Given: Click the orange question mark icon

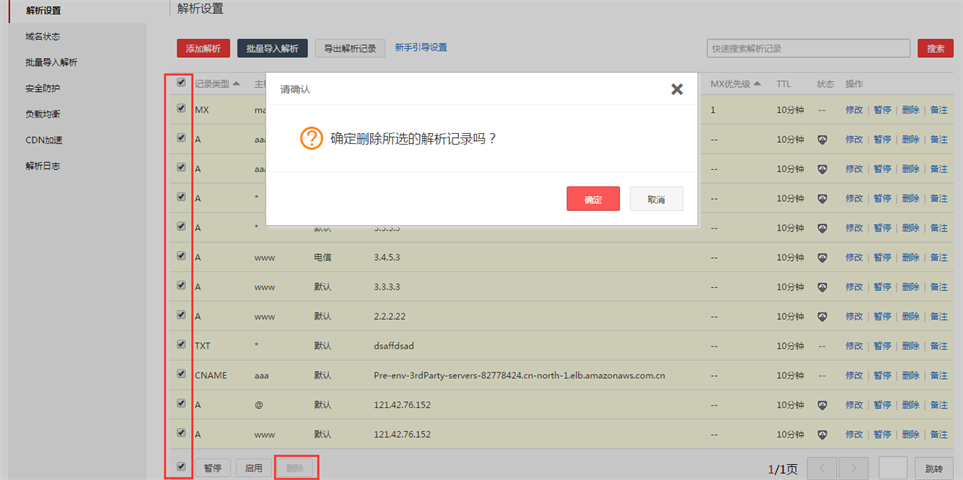Looking at the screenshot, I should (311, 138).
